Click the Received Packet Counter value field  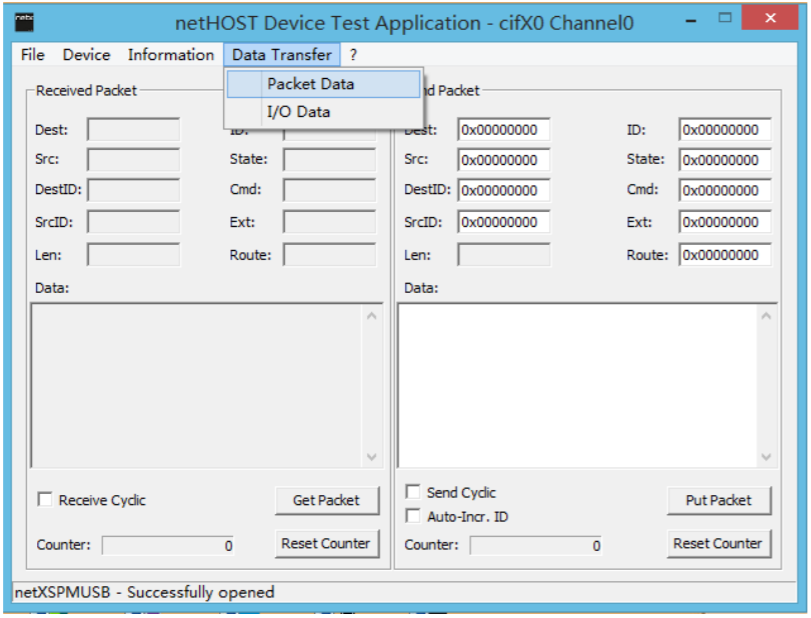(168, 546)
